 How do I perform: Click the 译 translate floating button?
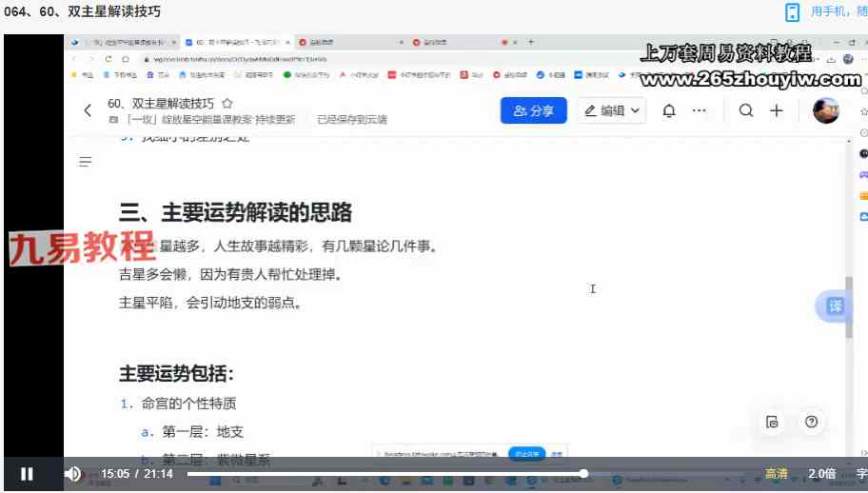click(x=834, y=306)
